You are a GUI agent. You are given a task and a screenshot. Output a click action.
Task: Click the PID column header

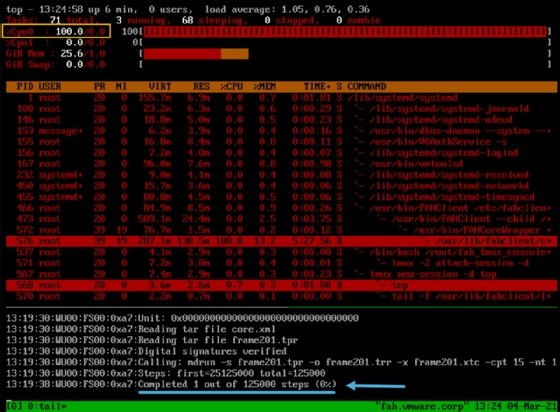(25, 86)
